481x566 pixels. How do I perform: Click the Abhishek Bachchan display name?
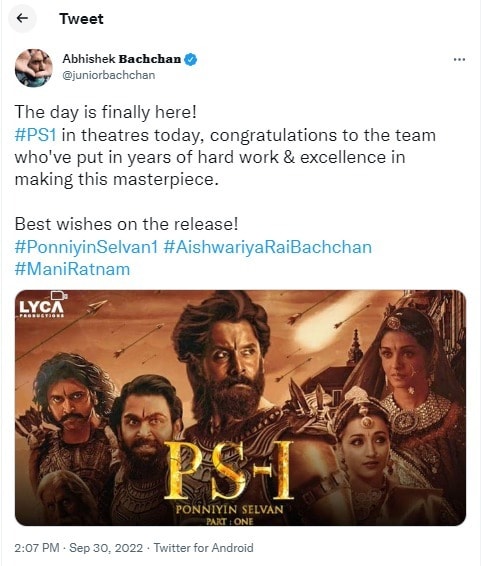[122, 59]
